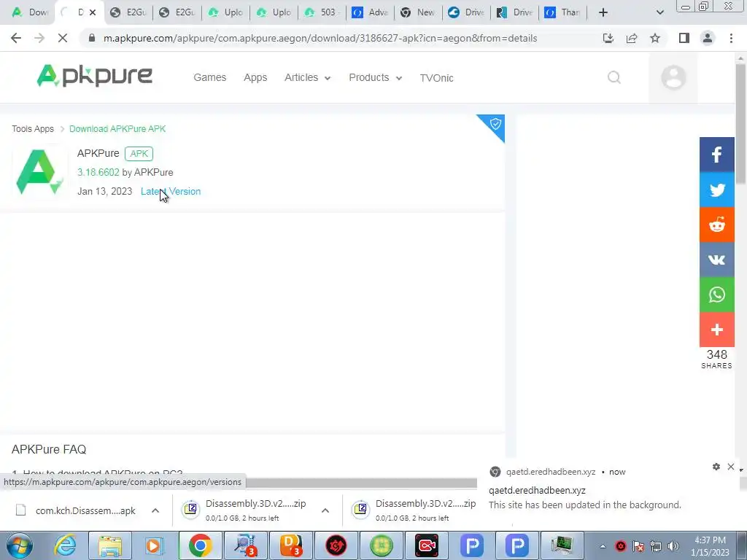Open the Chrome profile avatar
747x560 pixels.
coord(708,38)
